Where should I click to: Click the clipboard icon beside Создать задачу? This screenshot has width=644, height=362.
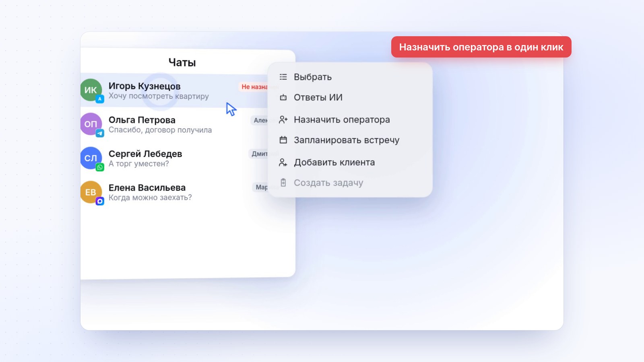pyautogui.click(x=283, y=183)
